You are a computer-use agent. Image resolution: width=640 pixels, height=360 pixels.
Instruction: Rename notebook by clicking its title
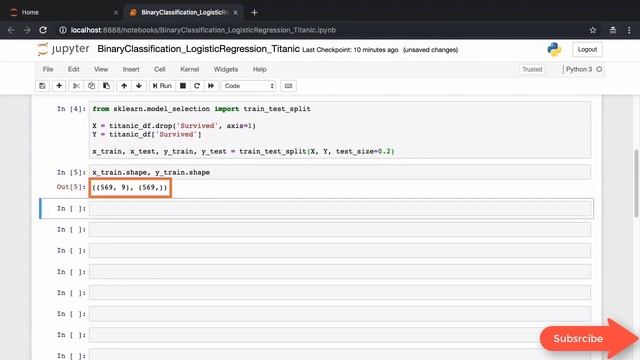198,49
